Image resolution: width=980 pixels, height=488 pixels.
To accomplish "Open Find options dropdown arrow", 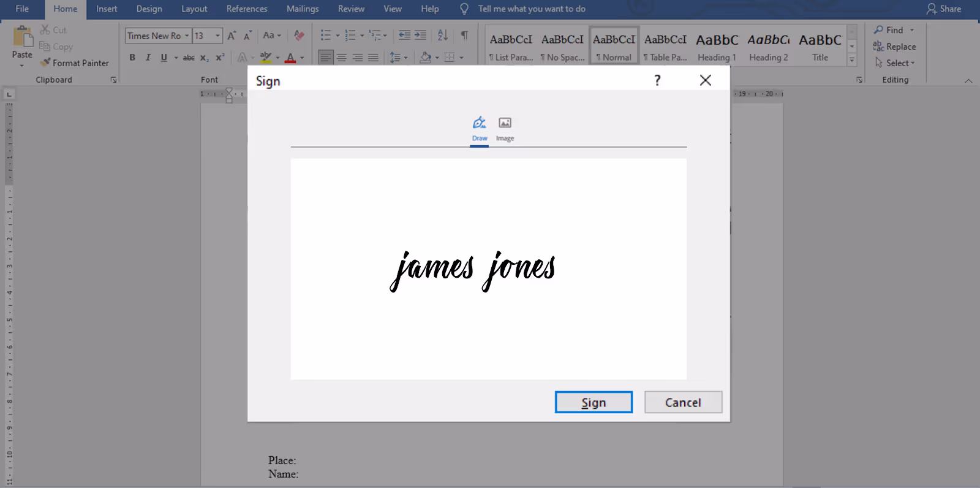I will (912, 30).
